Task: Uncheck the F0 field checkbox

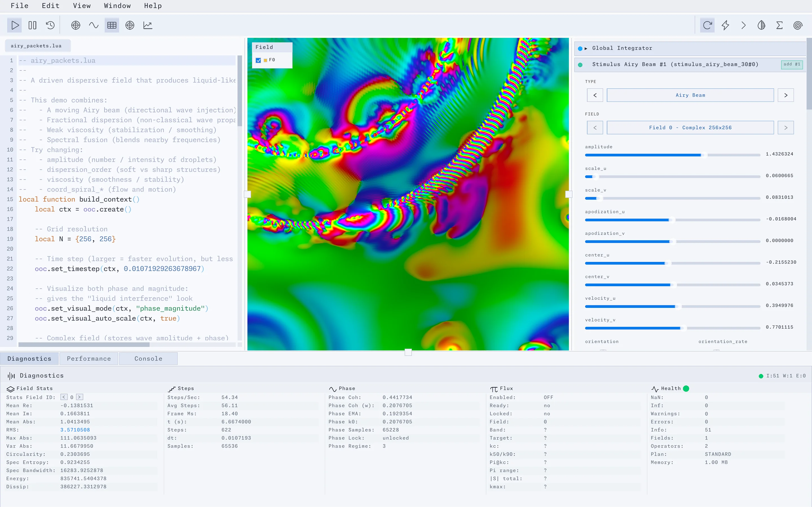Action: click(x=258, y=60)
